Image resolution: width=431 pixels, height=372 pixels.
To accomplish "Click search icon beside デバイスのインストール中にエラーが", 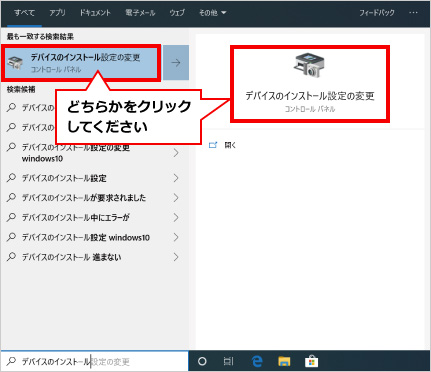I will pos(11,217).
